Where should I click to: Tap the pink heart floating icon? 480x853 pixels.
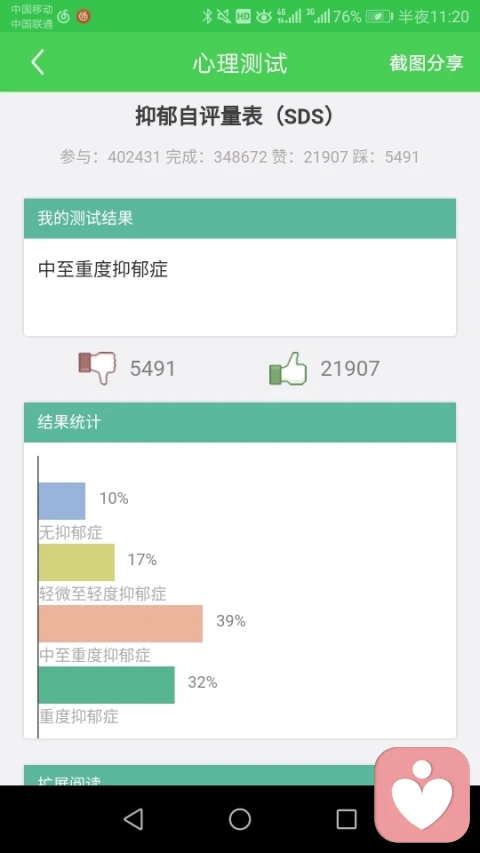pyautogui.click(x=422, y=794)
